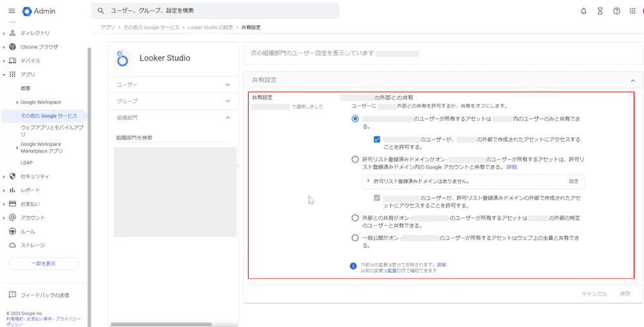Select the in-organization-only sharing radio option
644x327 pixels.
click(355, 118)
